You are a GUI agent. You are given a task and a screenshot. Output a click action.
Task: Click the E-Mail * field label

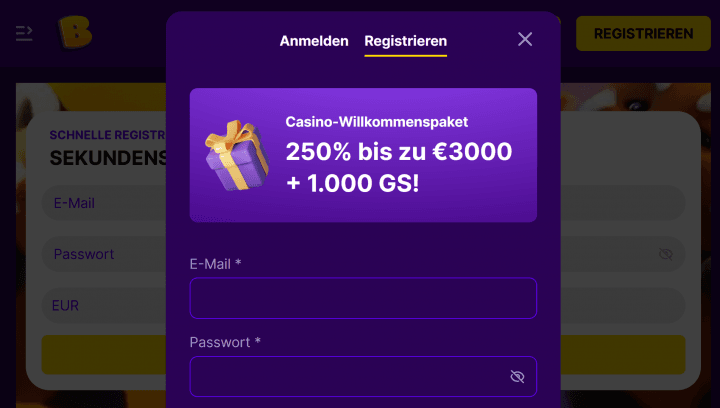click(x=215, y=263)
